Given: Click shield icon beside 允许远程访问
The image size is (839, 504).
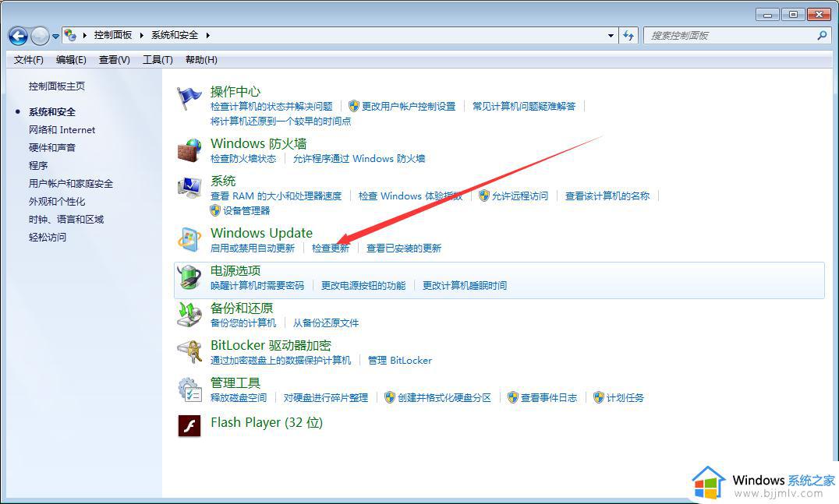Looking at the screenshot, I should pos(484,196).
